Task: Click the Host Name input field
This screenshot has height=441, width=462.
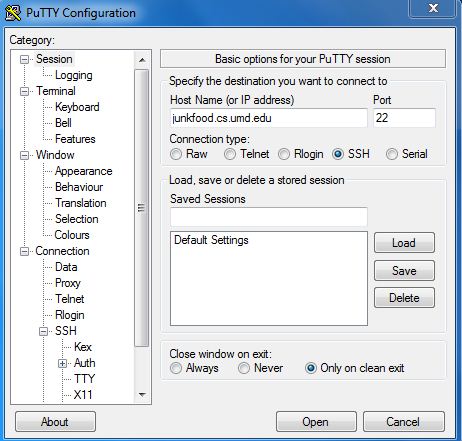Action: (269, 118)
